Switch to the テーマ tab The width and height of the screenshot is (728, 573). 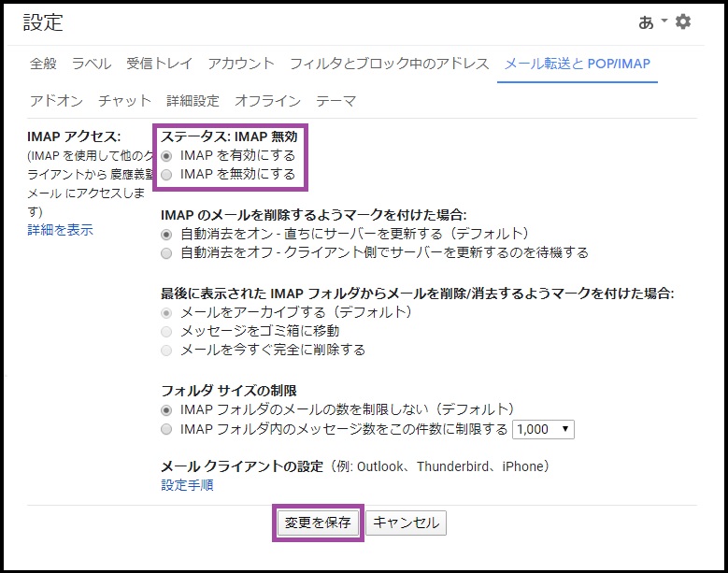pos(335,101)
